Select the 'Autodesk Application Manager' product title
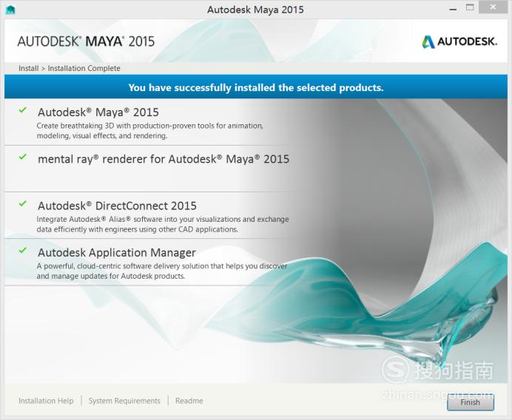 click(117, 253)
